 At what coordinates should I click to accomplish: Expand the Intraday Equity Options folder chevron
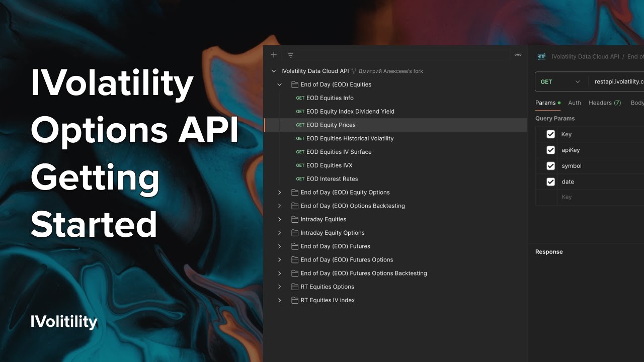coord(280,233)
